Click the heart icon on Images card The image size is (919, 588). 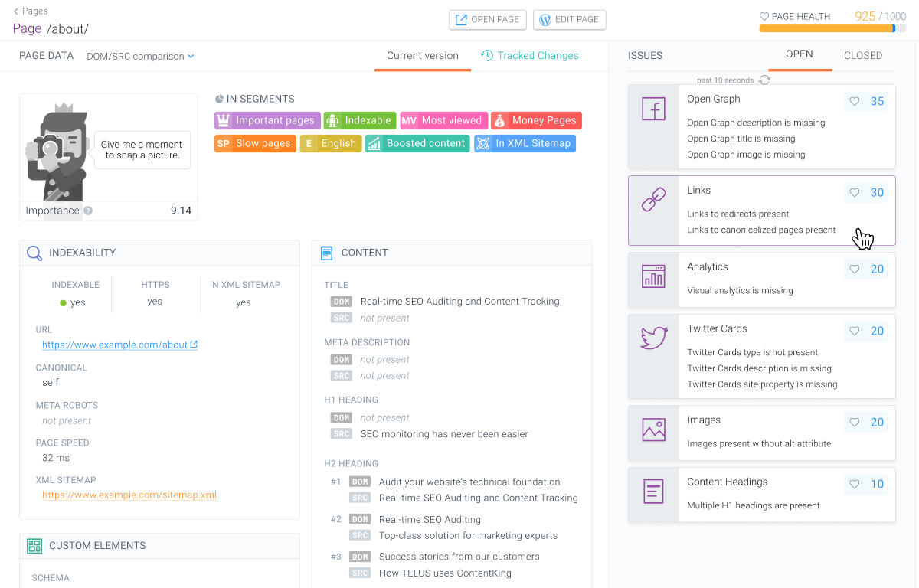[x=855, y=423]
